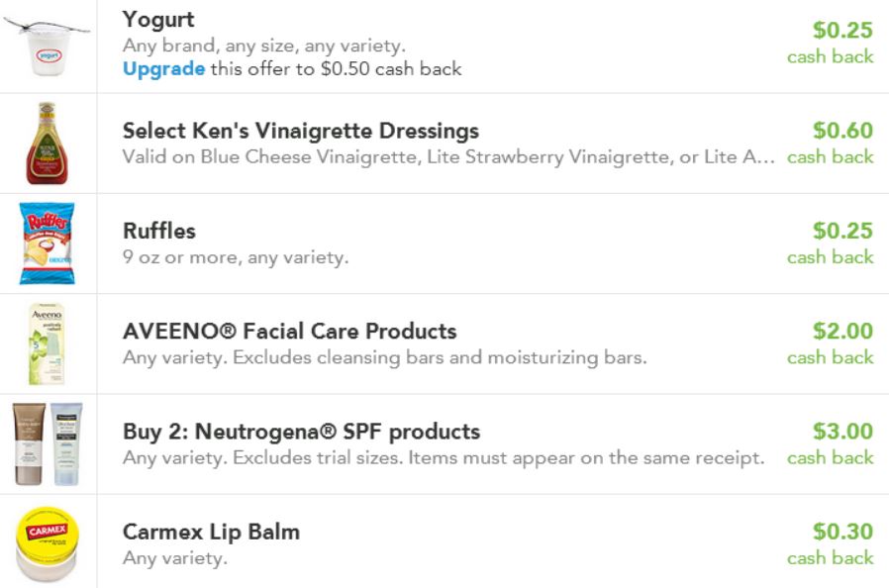Select the Ruffles offer title
The image size is (889, 588).
pos(159,231)
